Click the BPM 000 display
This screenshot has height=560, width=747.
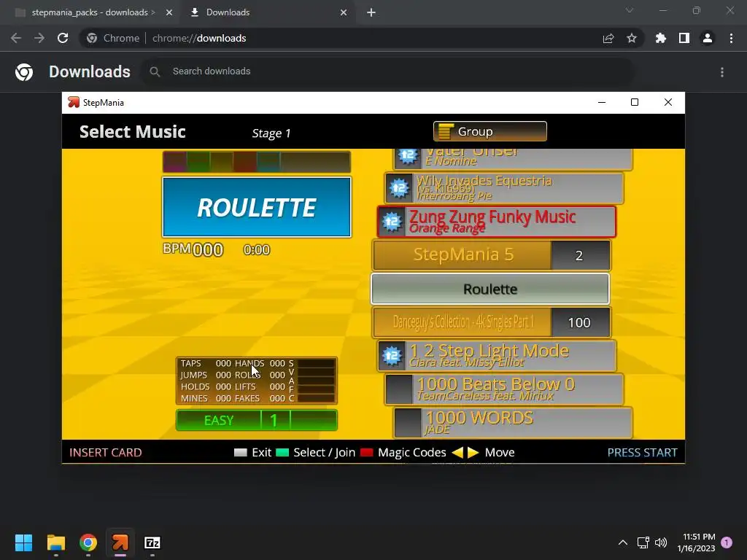tap(193, 249)
